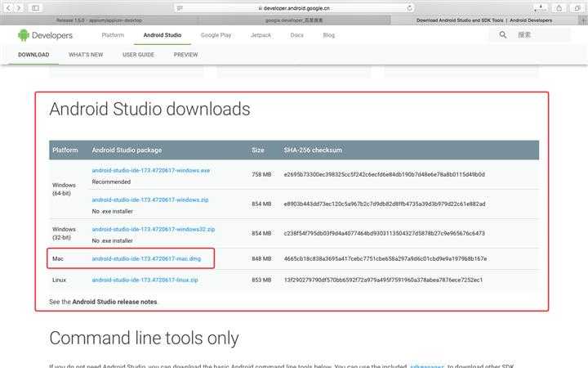588x368 pixels.
Task: Click the Mac platform cell
Action: [x=58, y=258]
